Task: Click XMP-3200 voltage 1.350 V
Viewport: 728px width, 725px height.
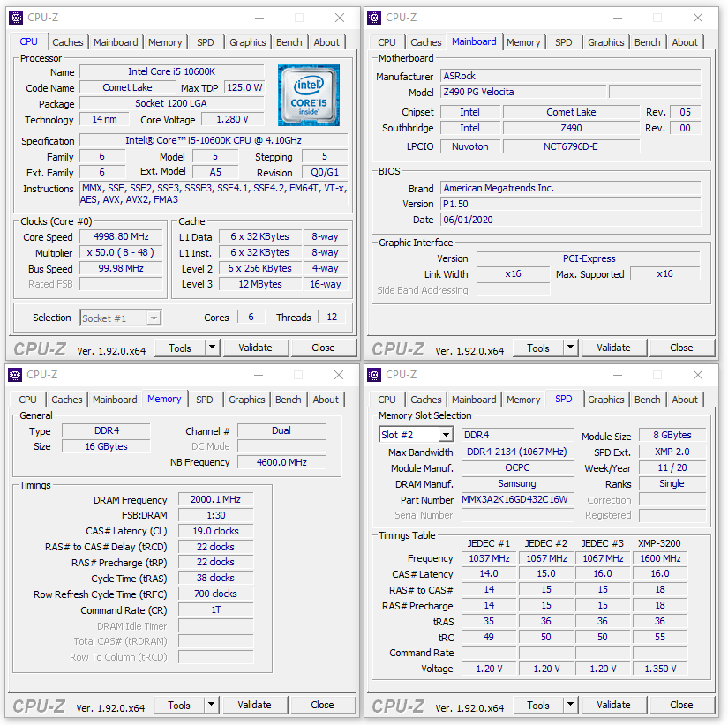Action: point(660,669)
